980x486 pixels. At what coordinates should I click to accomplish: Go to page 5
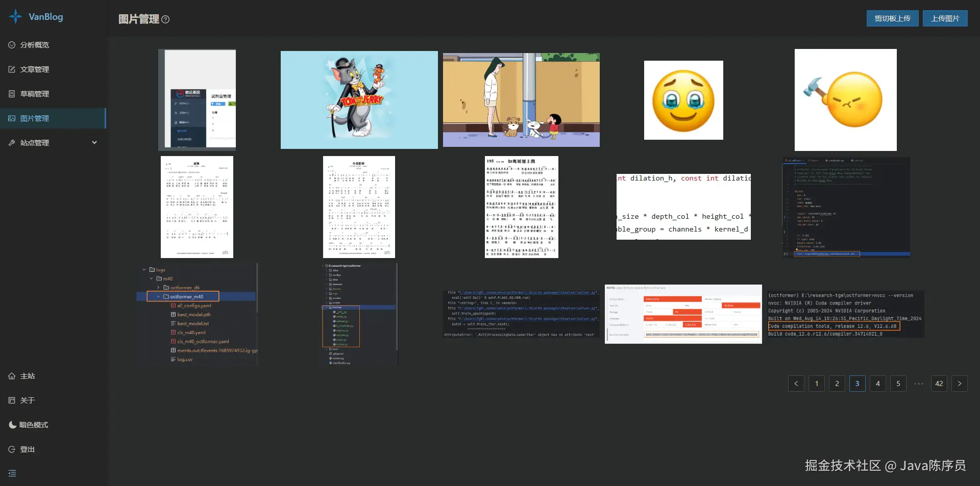pyautogui.click(x=898, y=383)
